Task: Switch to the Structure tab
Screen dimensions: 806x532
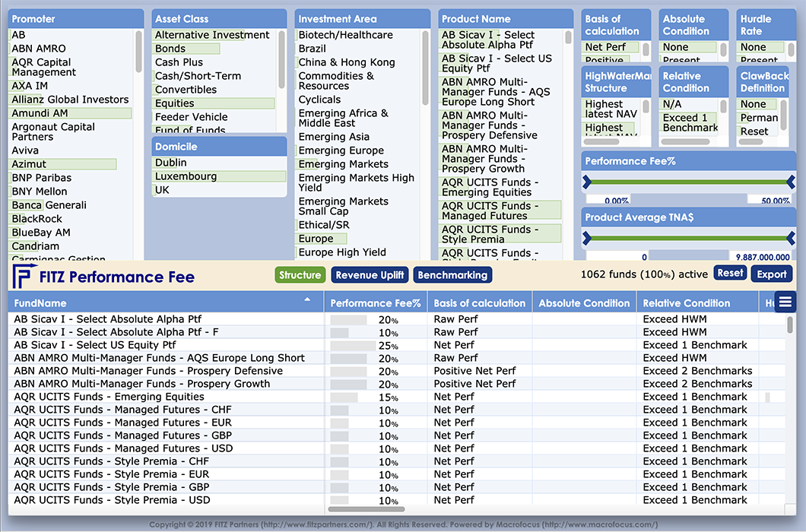Action: (x=300, y=275)
